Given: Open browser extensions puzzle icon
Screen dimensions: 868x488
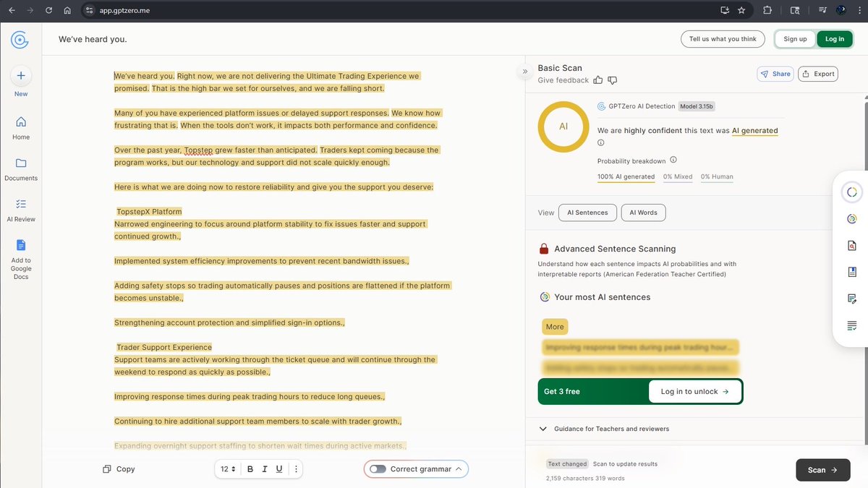Looking at the screenshot, I should point(767,11).
